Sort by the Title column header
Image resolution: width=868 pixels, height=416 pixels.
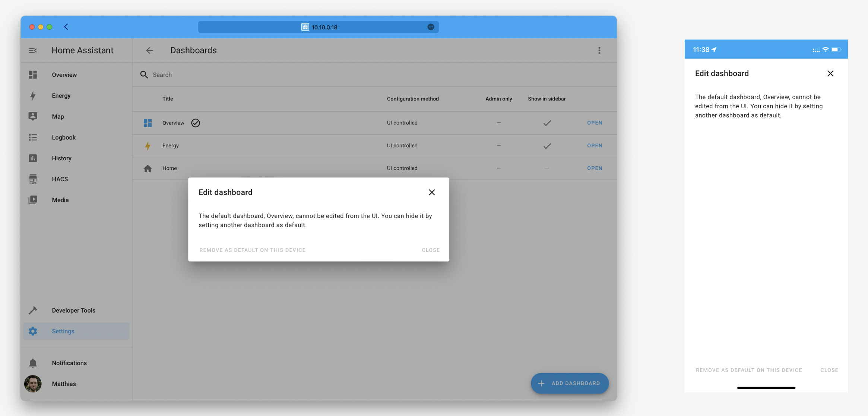[x=168, y=99]
